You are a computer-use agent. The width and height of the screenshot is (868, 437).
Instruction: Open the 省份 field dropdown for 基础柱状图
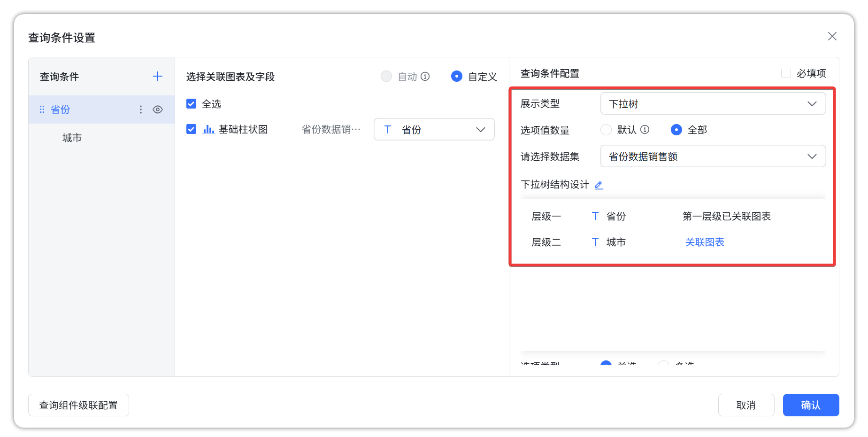434,129
